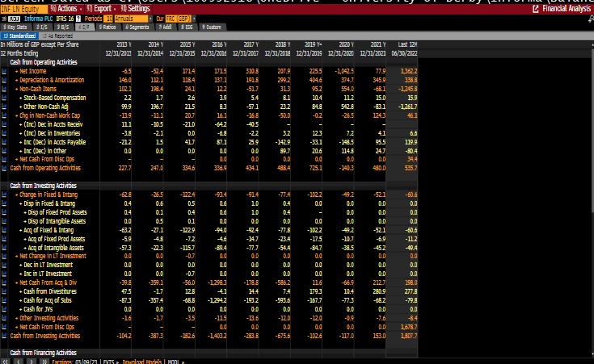Image resolution: width=594 pixels, height=364 pixels.
Task: Open the Export dropdown menu
Action: click(101, 9)
